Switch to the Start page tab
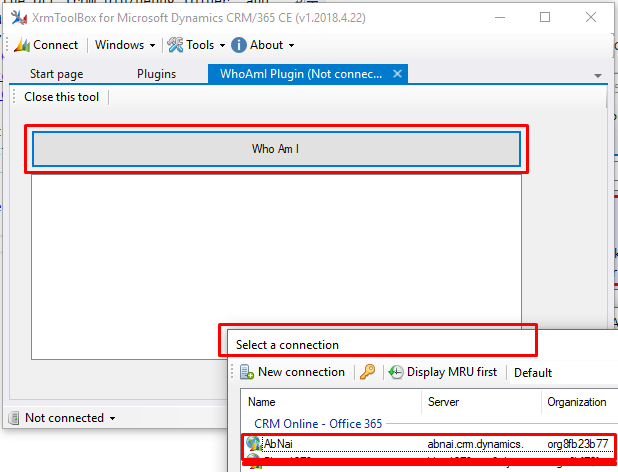This screenshot has width=618, height=472. 57,74
